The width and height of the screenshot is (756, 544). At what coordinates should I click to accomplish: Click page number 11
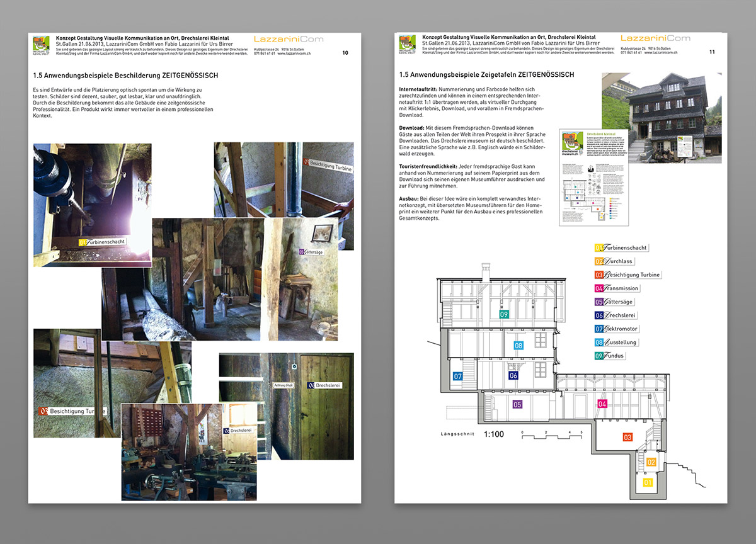coord(712,53)
